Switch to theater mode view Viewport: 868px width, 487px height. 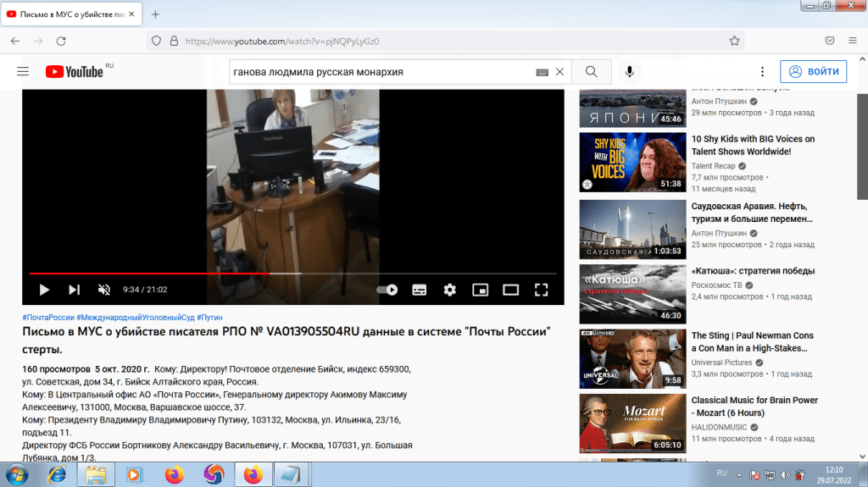pos(510,290)
